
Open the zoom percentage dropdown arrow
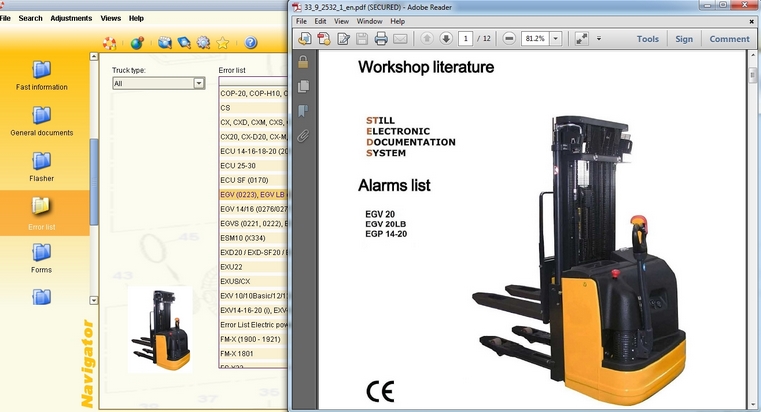pos(556,38)
